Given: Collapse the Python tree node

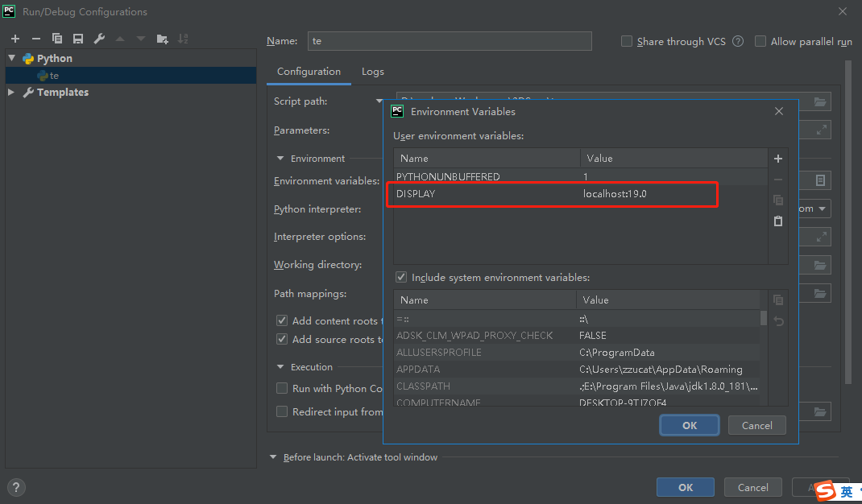Looking at the screenshot, I should coord(10,58).
